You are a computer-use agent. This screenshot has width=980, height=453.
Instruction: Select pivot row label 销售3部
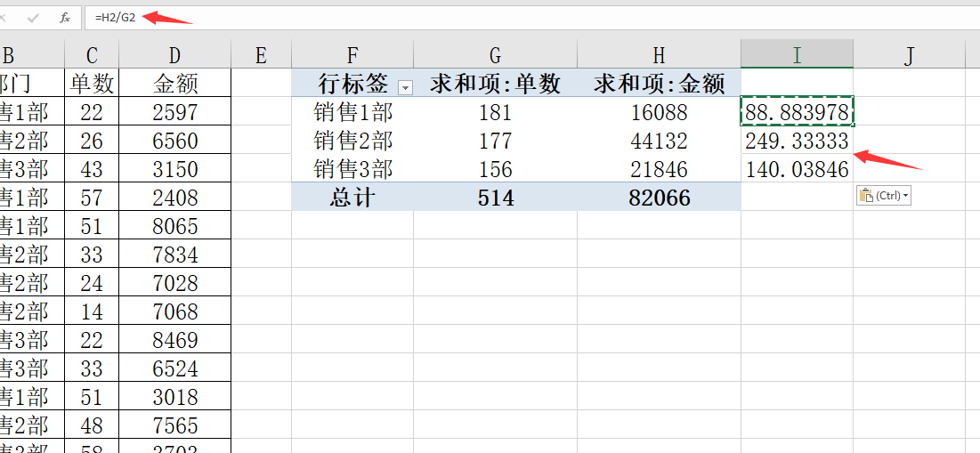point(352,169)
